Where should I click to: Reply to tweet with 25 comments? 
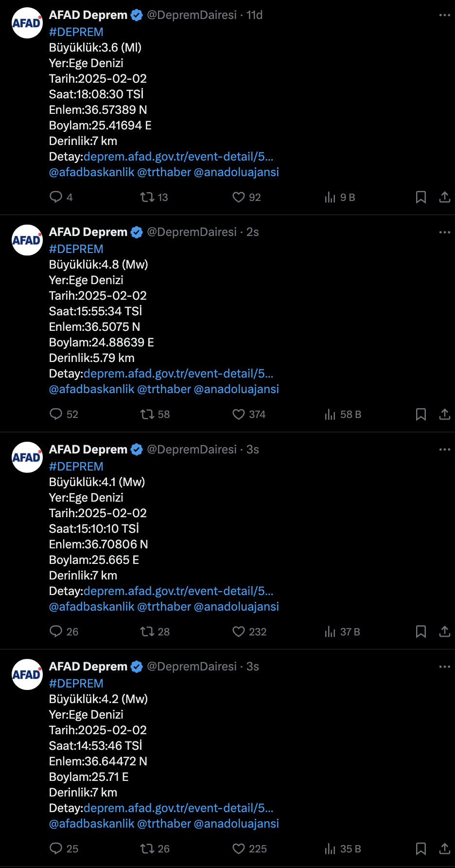(x=64, y=849)
